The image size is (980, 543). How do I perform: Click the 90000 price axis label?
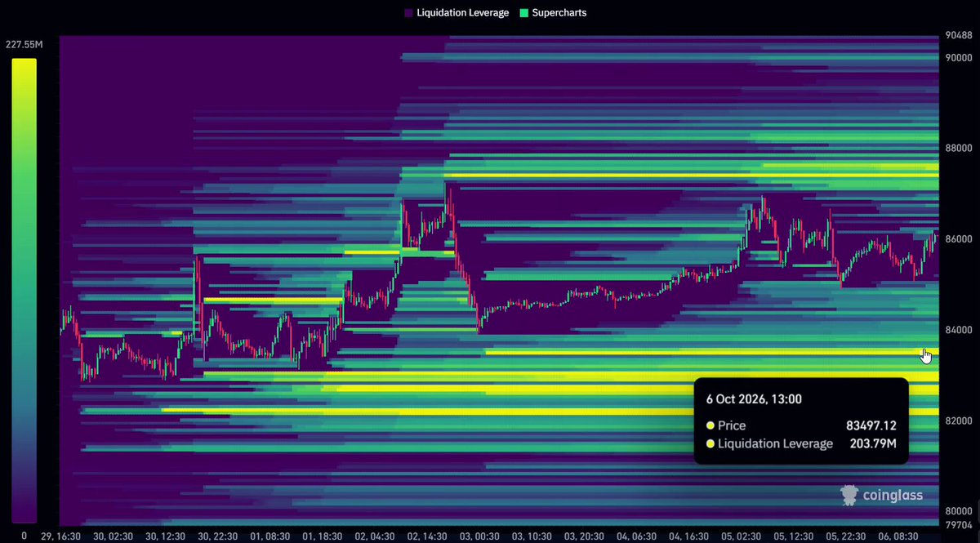pos(957,58)
